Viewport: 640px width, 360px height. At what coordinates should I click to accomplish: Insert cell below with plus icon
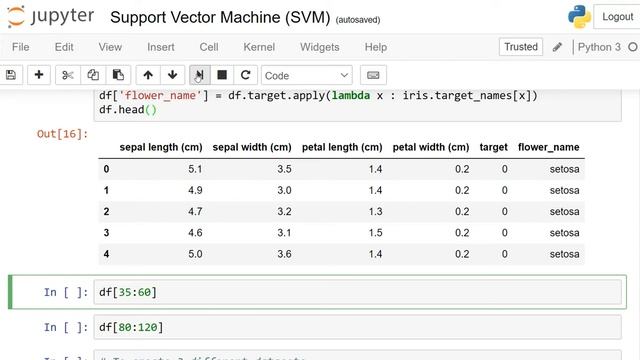click(x=39, y=75)
